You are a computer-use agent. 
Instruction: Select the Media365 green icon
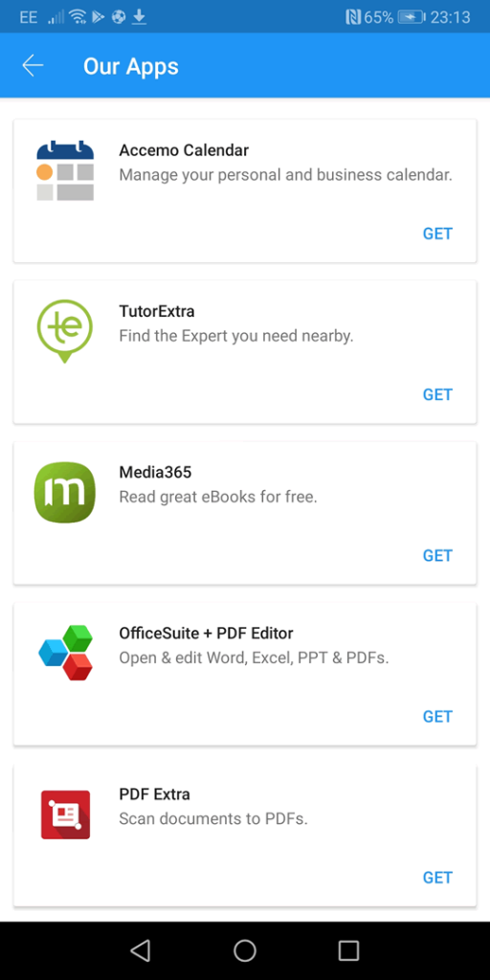pos(65,493)
